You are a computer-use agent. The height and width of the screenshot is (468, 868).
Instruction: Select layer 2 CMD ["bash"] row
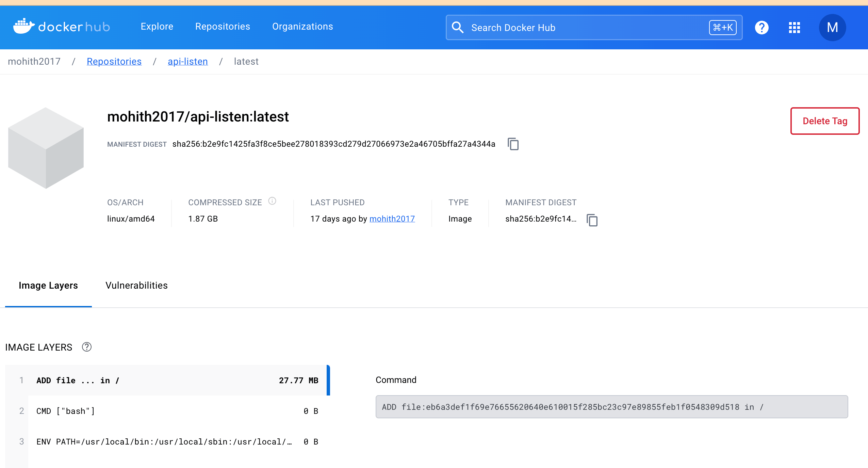tap(167, 411)
